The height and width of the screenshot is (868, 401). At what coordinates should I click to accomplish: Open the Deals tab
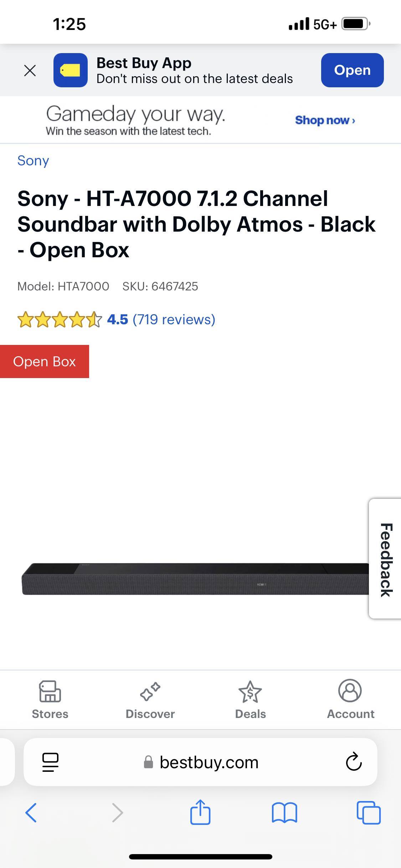pos(250,700)
